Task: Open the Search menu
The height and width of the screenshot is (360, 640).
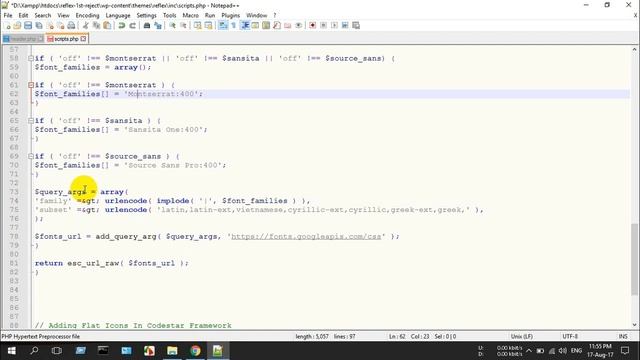Action: coord(43,15)
